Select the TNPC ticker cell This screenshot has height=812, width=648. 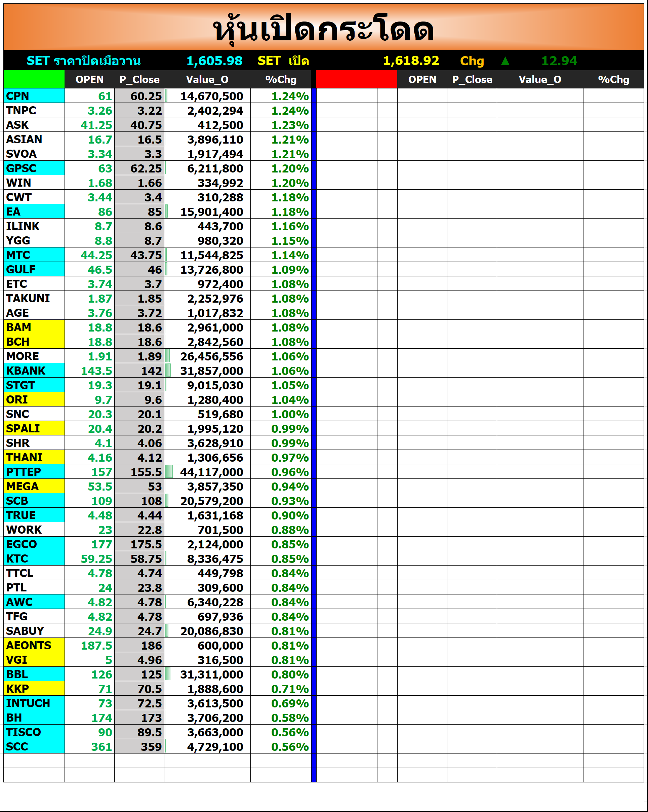[x=34, y=110]
